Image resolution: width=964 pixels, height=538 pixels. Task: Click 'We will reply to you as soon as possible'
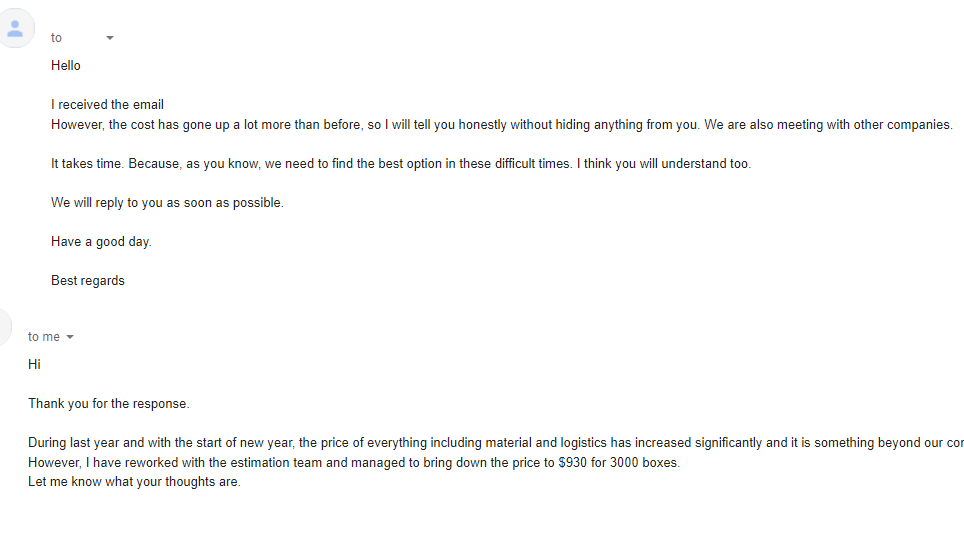167,203
